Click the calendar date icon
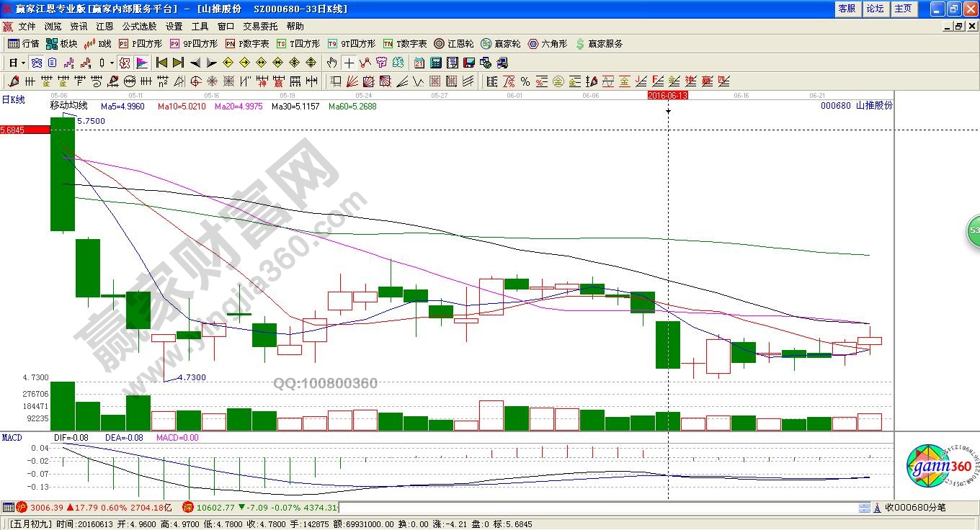The height and width of the screenshot is (530, 980). pyautogui.click(x=419, y=63)
